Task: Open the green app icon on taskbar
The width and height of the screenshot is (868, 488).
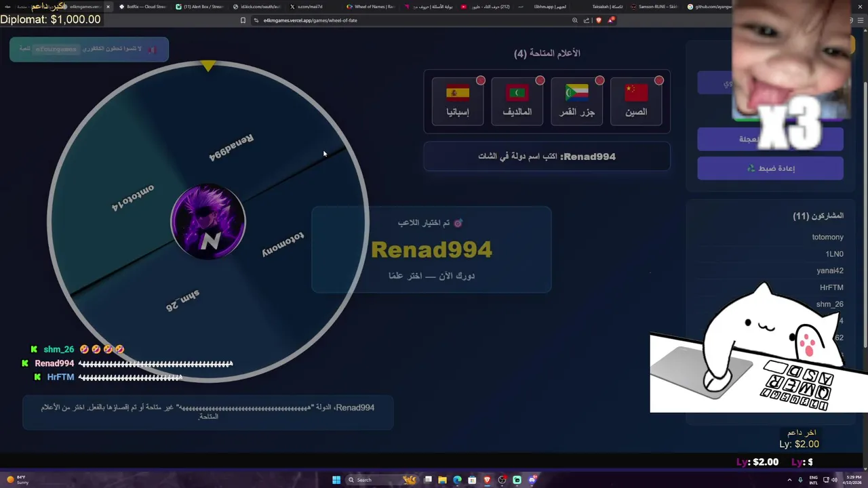Action: point(517,480)
